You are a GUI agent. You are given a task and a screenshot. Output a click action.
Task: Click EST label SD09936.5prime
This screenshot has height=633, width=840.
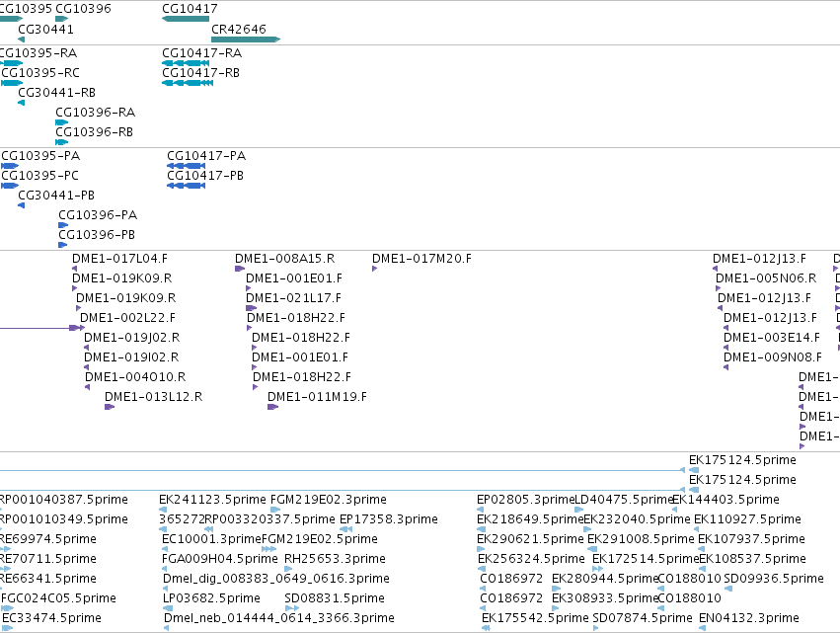(x=774, y=579)
